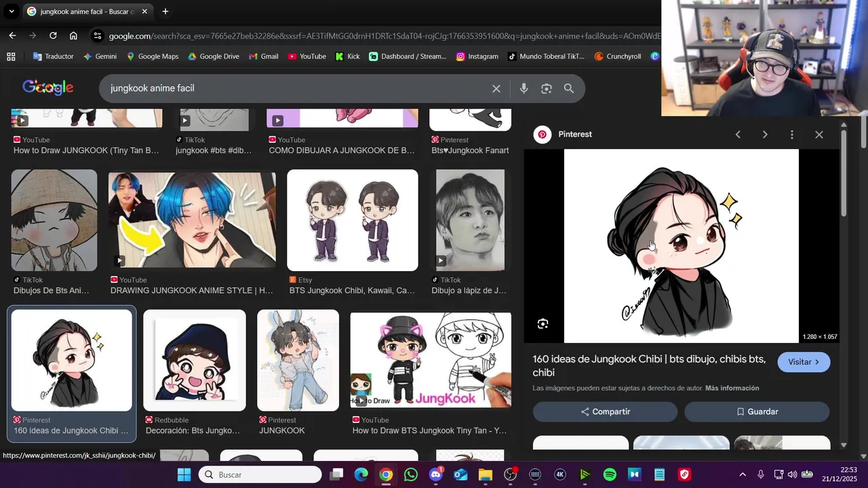Select Etsy BTS Jungkook Chibi thumbnail

353,220
